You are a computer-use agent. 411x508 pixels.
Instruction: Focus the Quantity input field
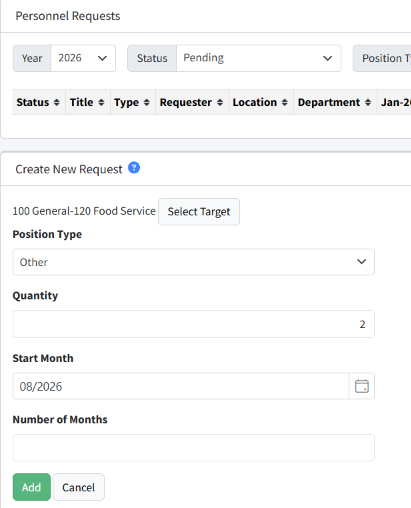[x=194, y=324]
